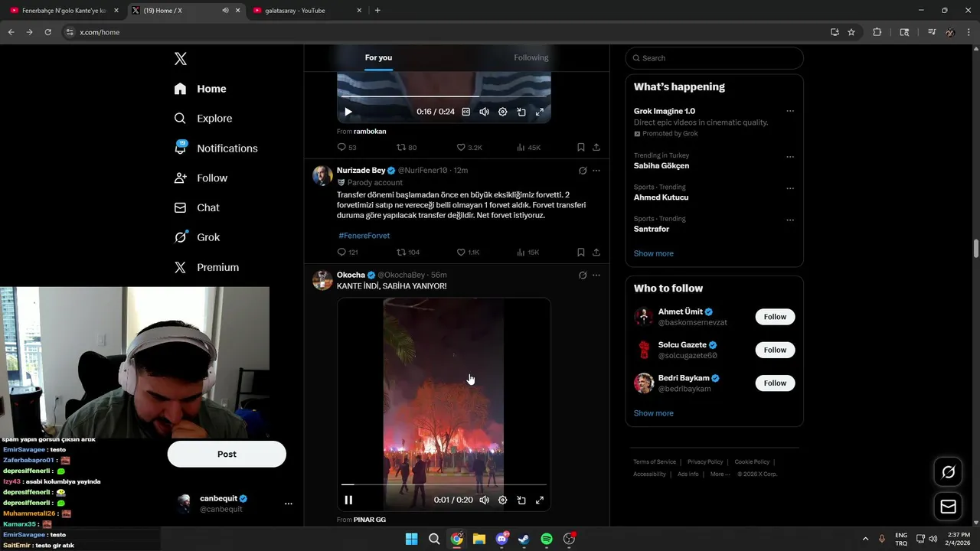Show more trends under What's happening

pyautogui.click(x=654, y=253)
